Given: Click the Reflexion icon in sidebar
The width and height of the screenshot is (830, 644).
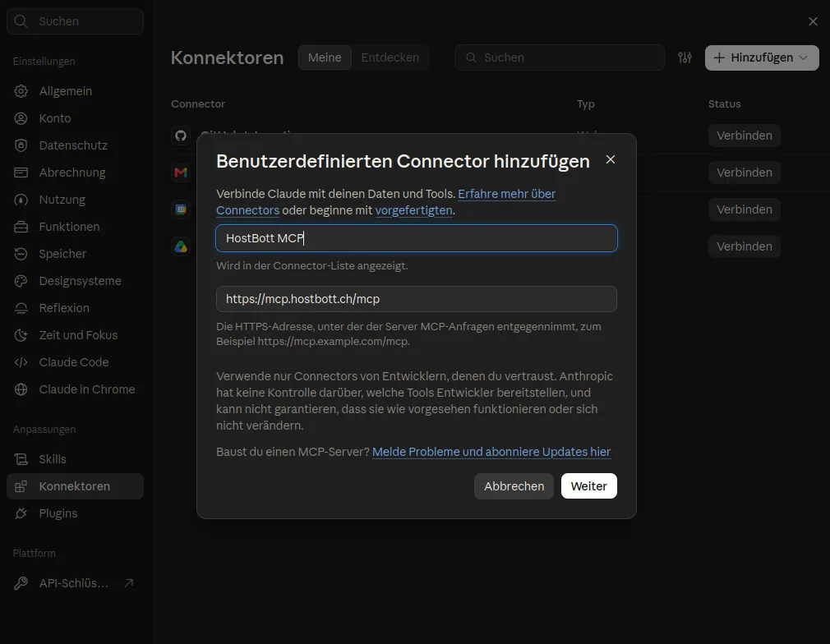Looking at the screenshot, I should coord(21,308).
